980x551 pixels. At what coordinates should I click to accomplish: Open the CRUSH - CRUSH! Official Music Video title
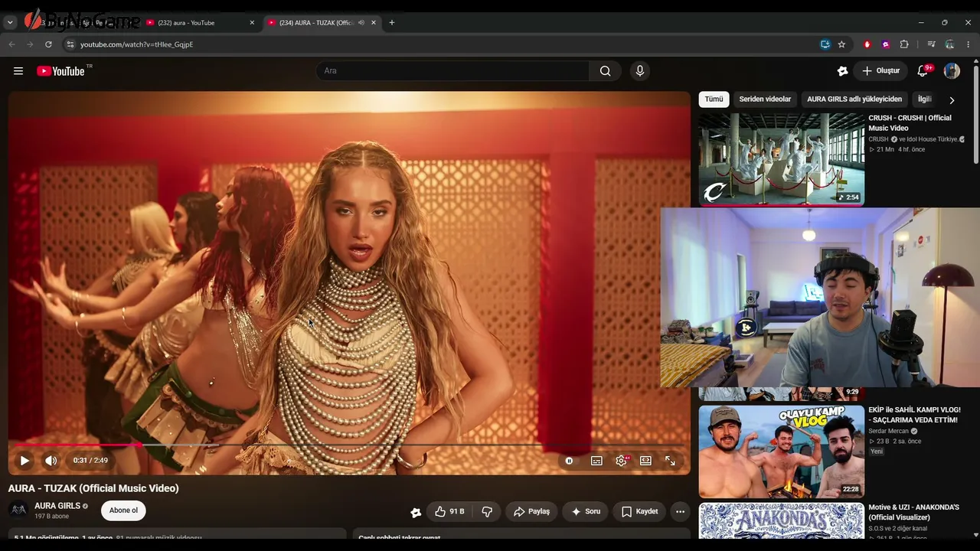coord(910,123)
